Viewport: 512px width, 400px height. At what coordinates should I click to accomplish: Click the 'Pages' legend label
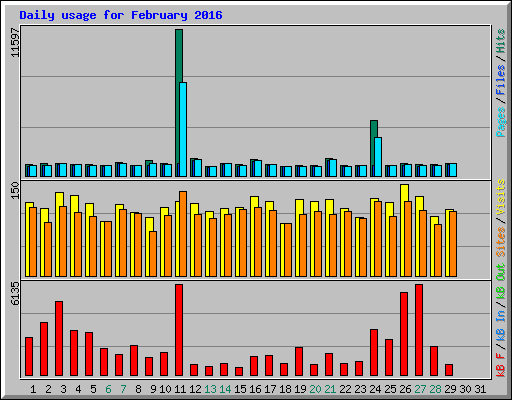501,122
